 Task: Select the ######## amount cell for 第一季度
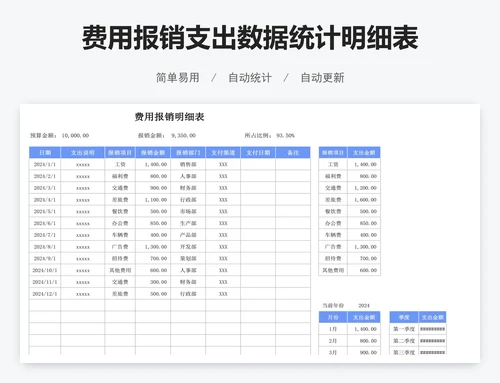[x=432, y=329]
